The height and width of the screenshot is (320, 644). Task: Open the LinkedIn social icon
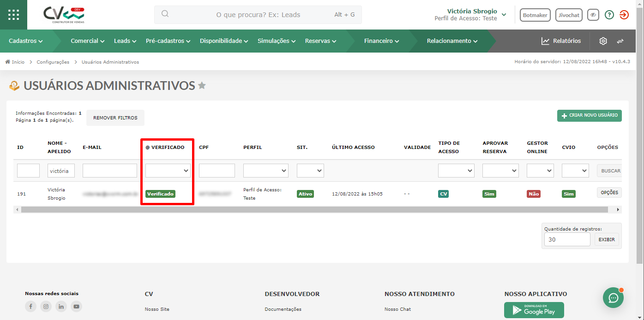tap(61, 306)
